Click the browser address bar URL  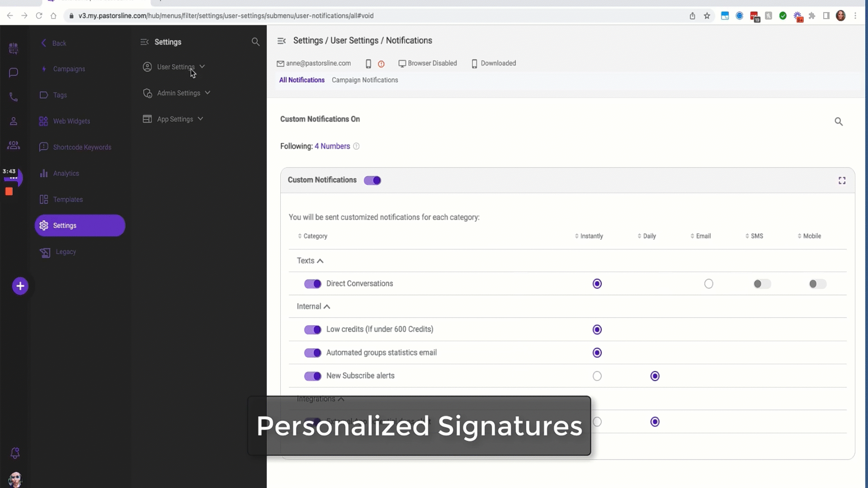tap(226, 16)
